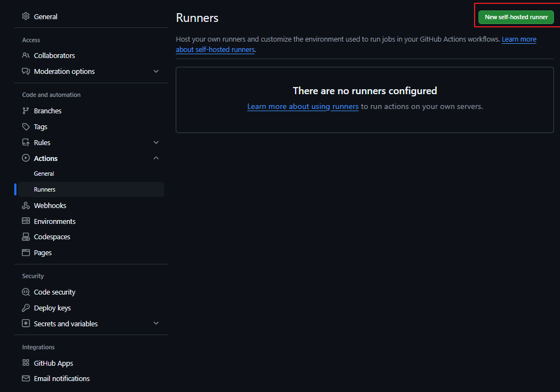560x392 pixels.
Task: Open 'Learn more about self-hosted runners' link
Action: pos(215,50)
